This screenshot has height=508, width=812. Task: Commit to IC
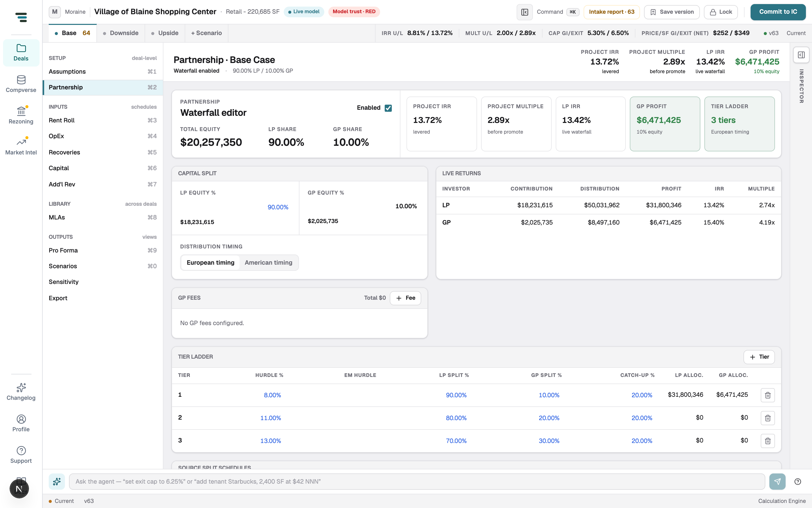click(x=778, y=12)
